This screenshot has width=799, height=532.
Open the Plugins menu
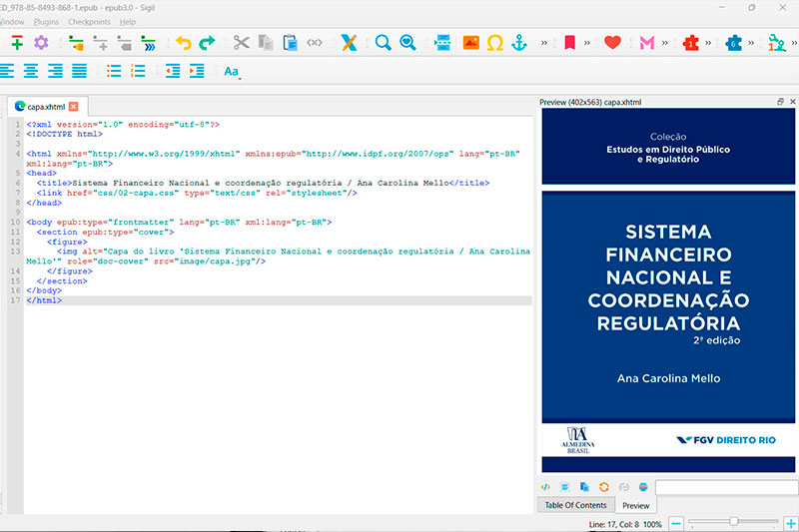coord(46,21)
